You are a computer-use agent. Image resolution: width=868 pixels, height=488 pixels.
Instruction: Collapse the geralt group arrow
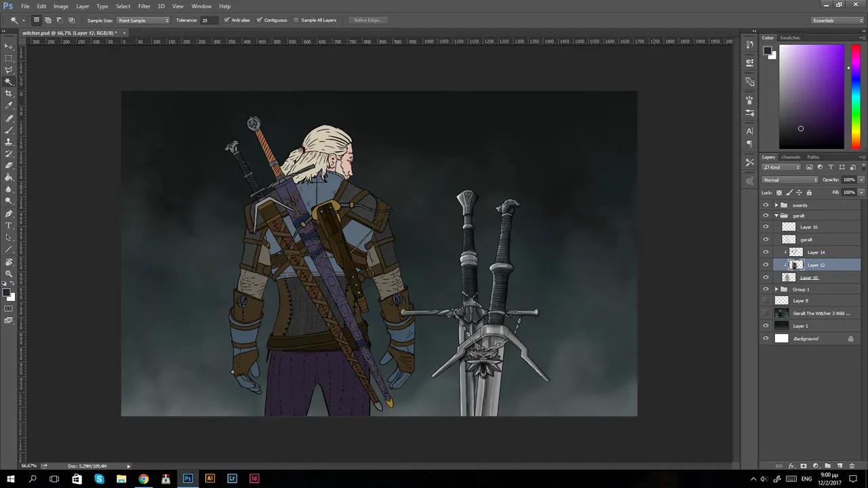click(776, 216)
